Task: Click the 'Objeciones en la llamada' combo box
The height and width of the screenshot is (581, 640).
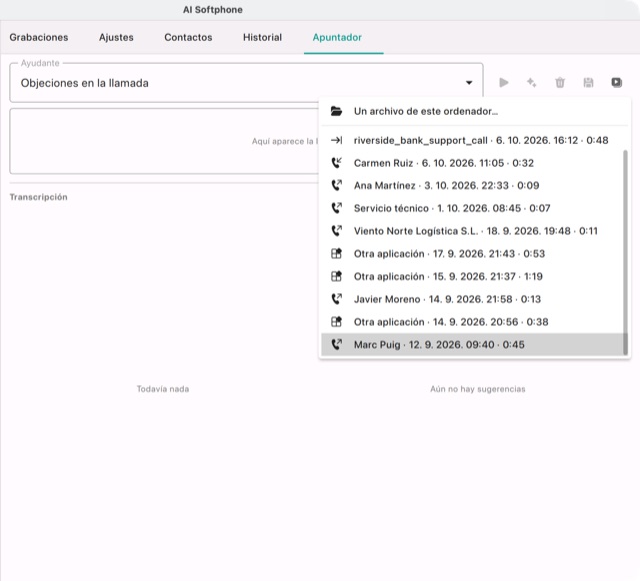Action: click(246, 83)
